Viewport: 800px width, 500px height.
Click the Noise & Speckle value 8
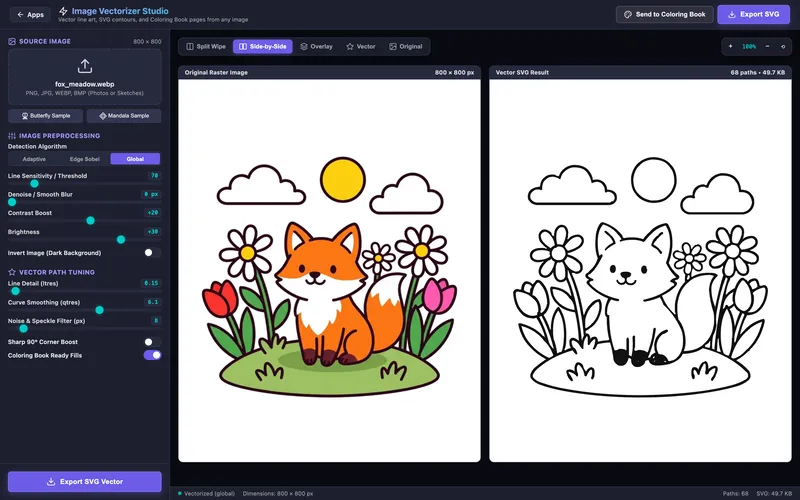(156, 321)
